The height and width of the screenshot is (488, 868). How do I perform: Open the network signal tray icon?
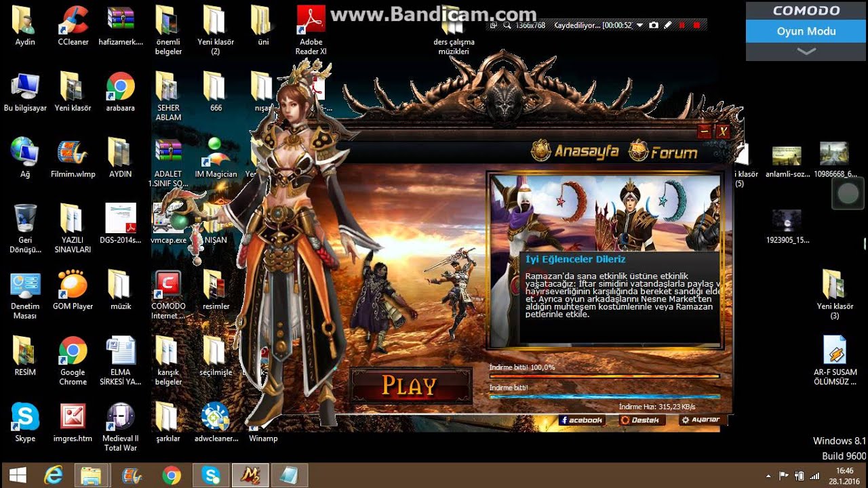[x=814, y=476]
